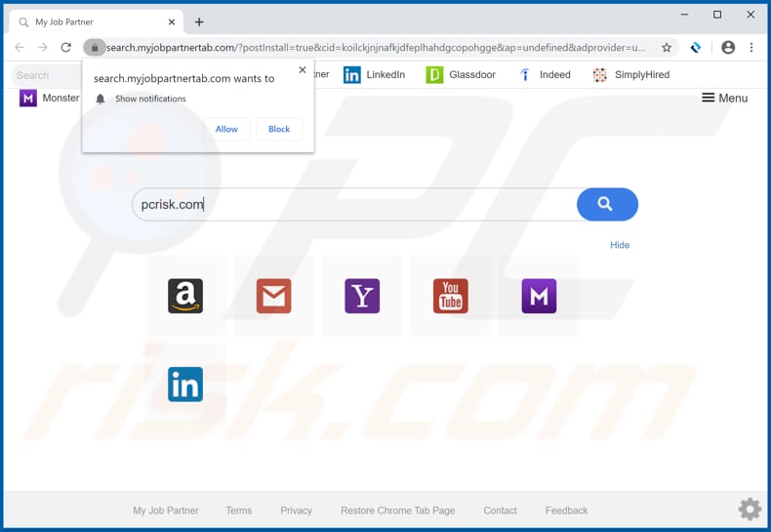Maximize the browser window
This screenshot has width=771, height=532.
(717, 15)
